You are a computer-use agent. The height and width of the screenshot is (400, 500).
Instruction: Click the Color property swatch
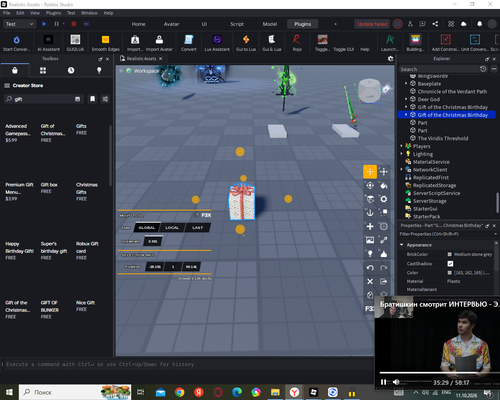click(x=450, y=273)
